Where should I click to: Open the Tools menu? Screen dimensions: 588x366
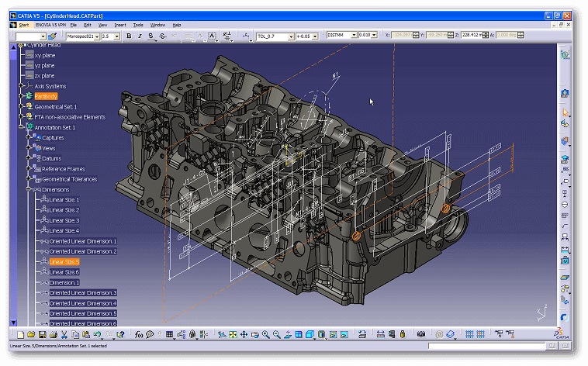click(138, 25)
